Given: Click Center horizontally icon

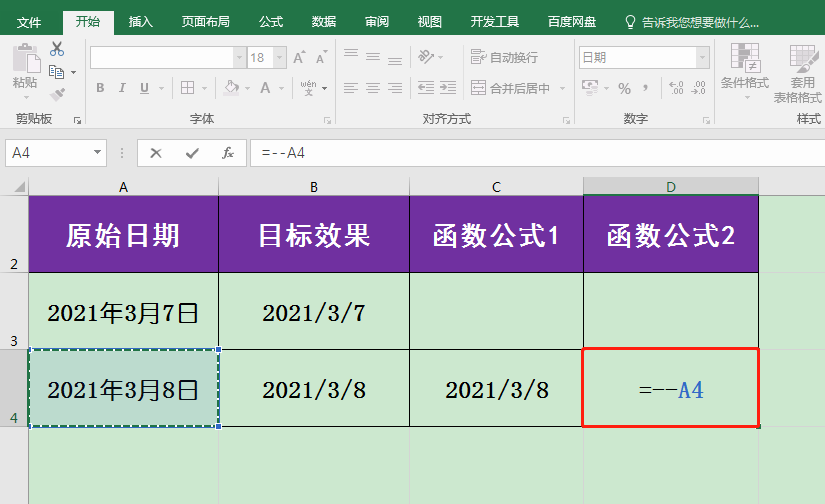Looking at the screenshot, I should [373, 88].
